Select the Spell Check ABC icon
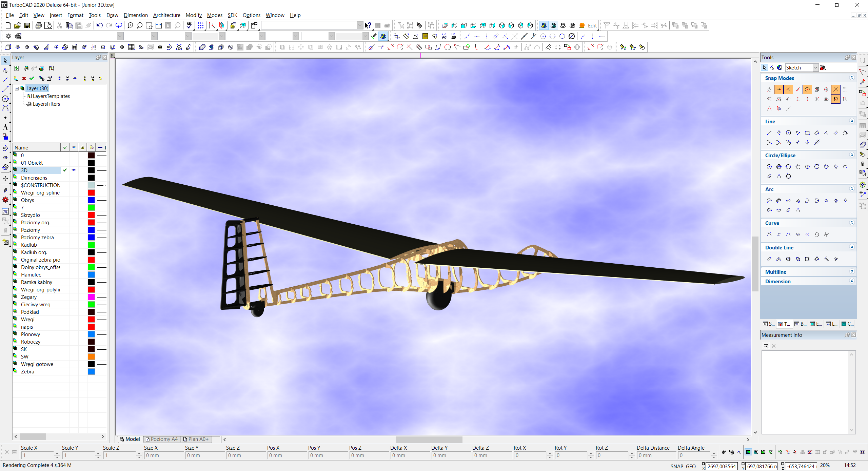Screen dimensions: 868x471 pyautogui.click(x=189, y=25)
